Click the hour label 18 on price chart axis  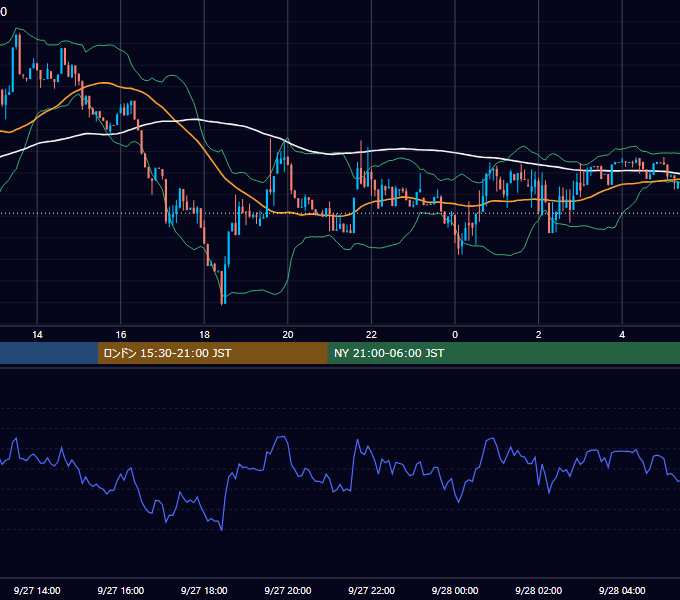click(x=204, y=335)
